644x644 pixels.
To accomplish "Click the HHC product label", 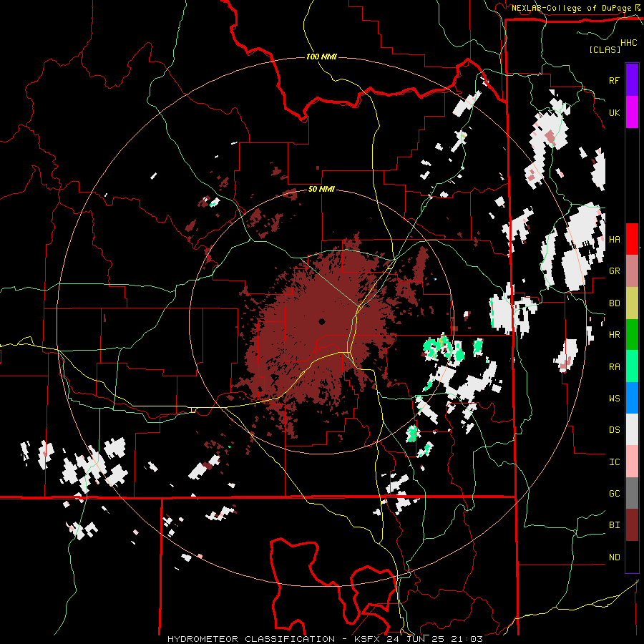I will 628,43.
